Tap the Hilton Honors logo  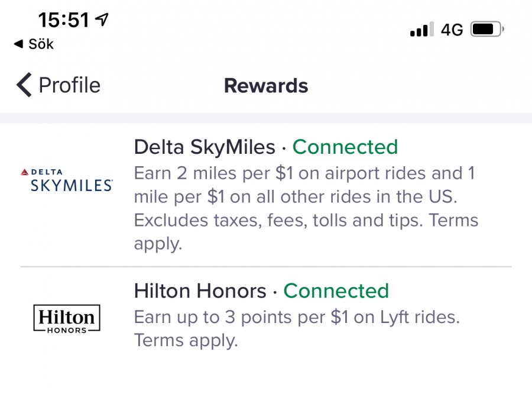click(x=66, y=319)
